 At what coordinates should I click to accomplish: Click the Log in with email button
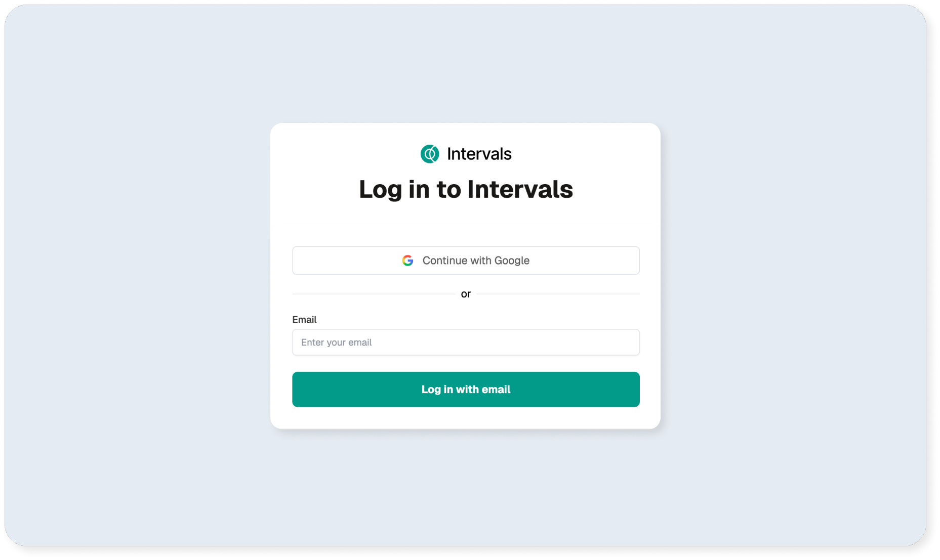(466, 390)
